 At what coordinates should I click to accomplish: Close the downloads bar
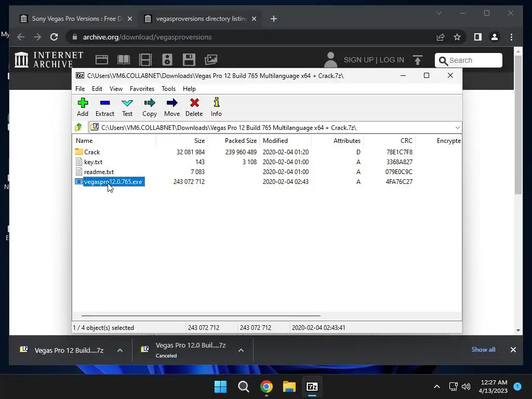pos(513,350)
